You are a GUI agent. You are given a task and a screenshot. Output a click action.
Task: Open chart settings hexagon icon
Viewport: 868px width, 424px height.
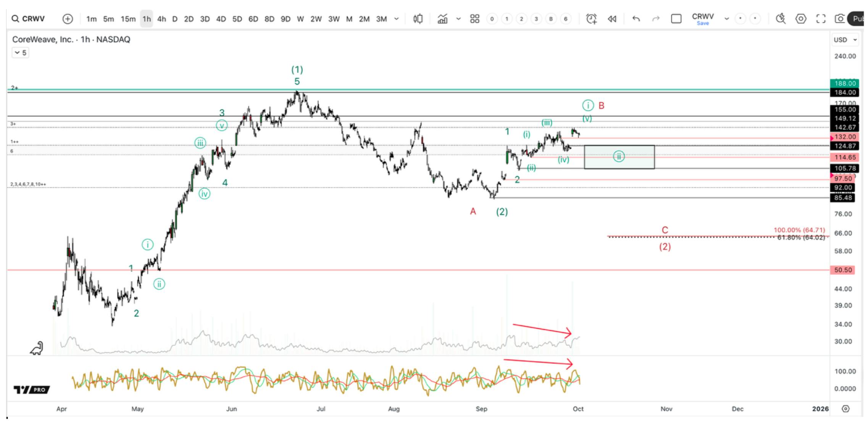tap(801, 19)
